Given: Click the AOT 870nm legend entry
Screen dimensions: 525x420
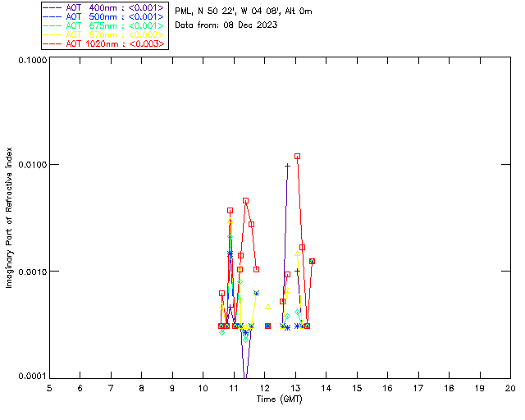Looking at the screenshot, I should point(103,34).
